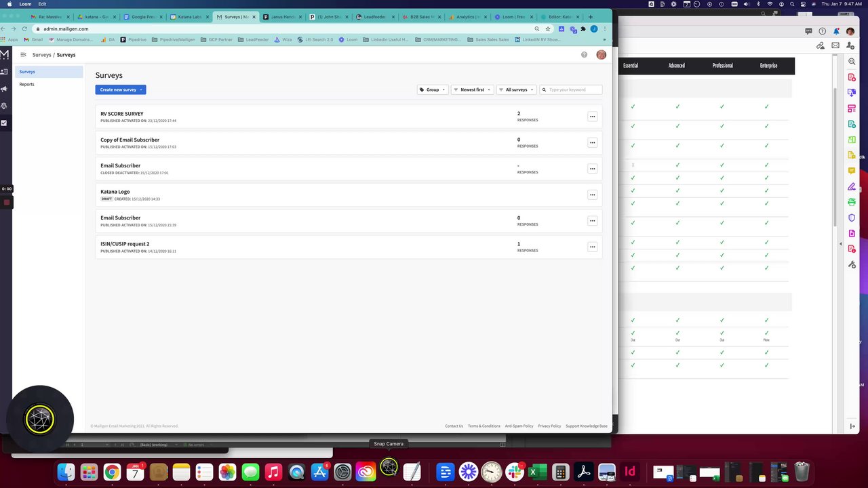Open Snap Camera in the Dock

389,468
